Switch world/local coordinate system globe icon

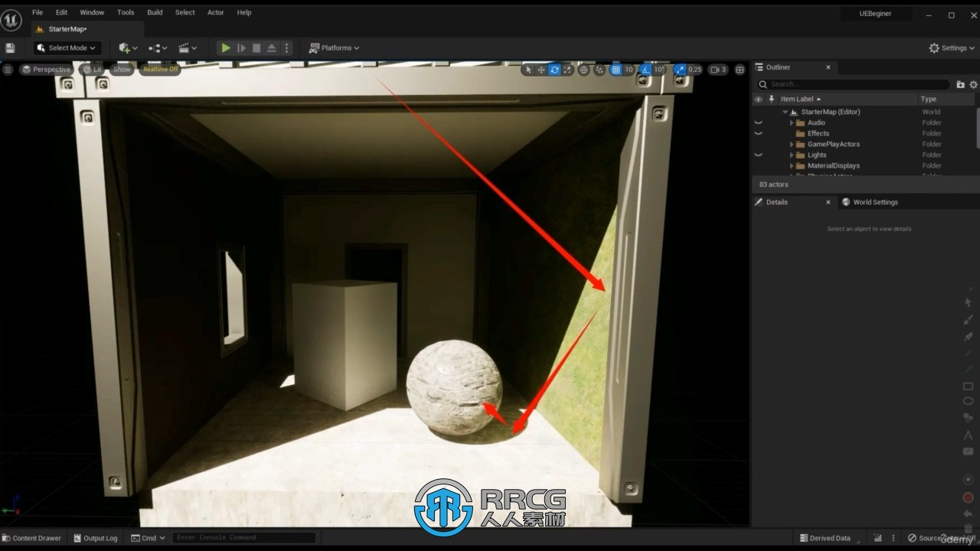click(584, 70)
